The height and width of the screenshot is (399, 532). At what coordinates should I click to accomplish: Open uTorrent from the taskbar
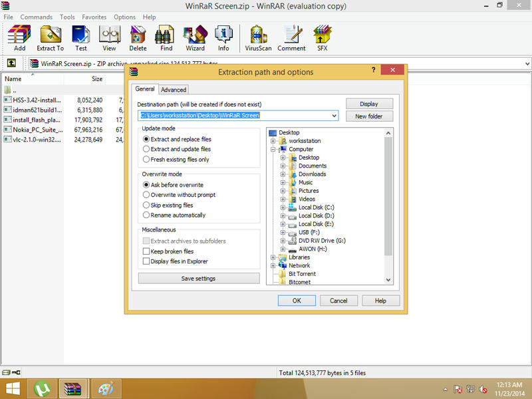click(x=42, y=389)
